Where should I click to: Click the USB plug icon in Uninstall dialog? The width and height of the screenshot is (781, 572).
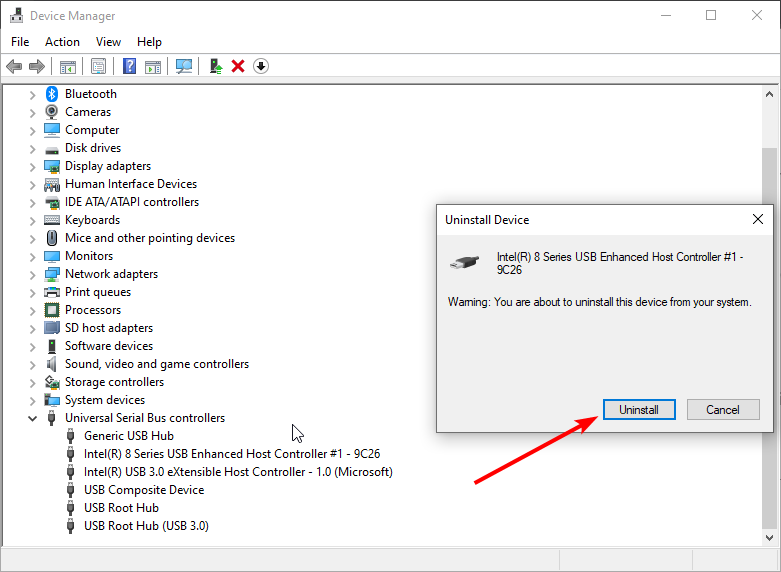pos(464,262)
